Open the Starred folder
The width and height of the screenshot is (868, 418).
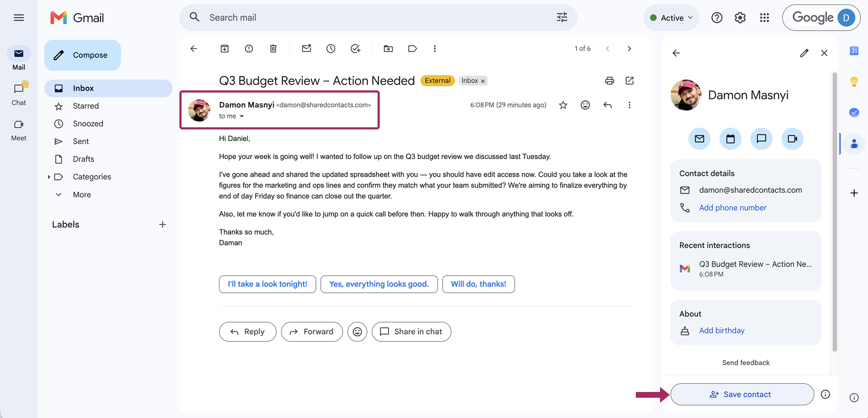108,106
